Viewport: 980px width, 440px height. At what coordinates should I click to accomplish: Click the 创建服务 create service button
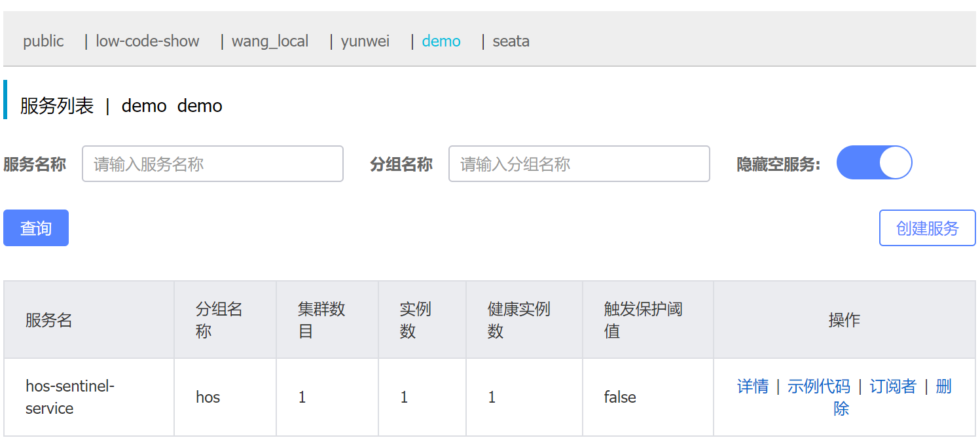pyautogui.click(x=927, y=227)
